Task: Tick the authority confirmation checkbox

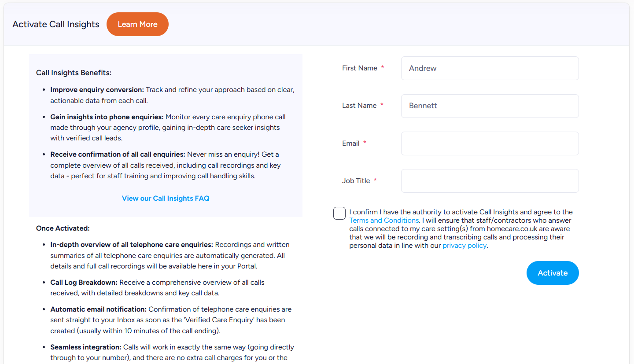Action: [x=339, y=213]
